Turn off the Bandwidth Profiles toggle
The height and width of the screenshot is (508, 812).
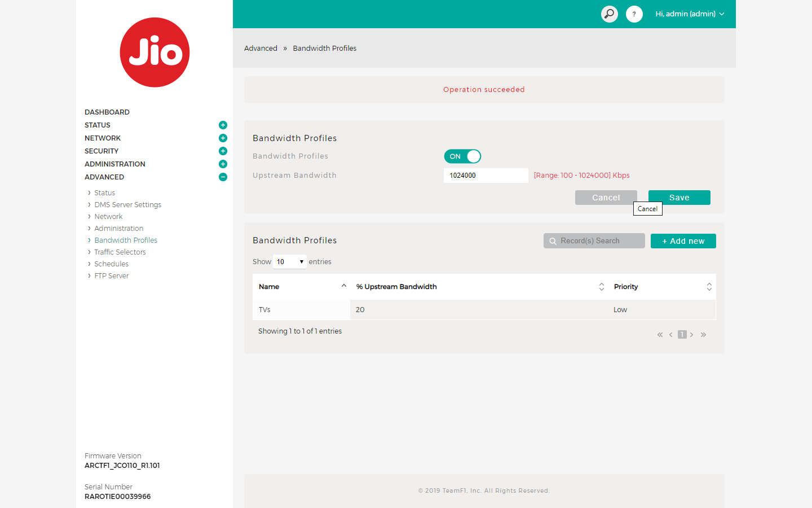point(462,156)
